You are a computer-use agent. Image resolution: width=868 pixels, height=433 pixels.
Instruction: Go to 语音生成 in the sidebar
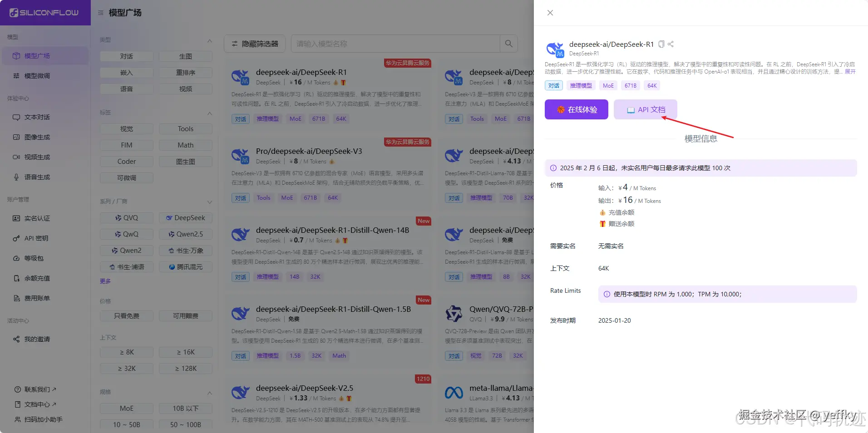(44, 177)
